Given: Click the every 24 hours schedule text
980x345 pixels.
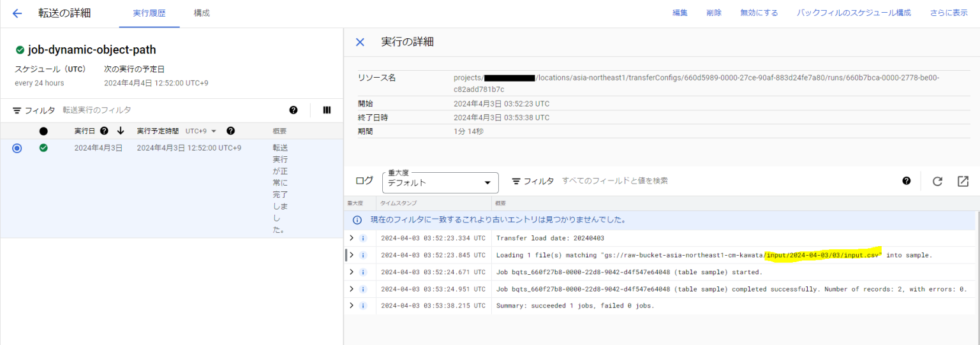Looking at the screenshot, I should click(39, 83).
